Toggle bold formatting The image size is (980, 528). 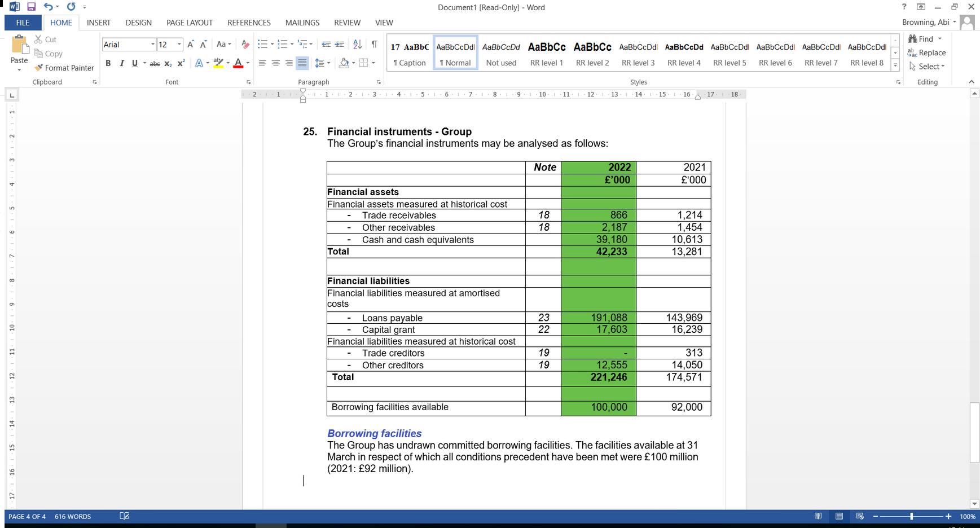pos(108,63)
